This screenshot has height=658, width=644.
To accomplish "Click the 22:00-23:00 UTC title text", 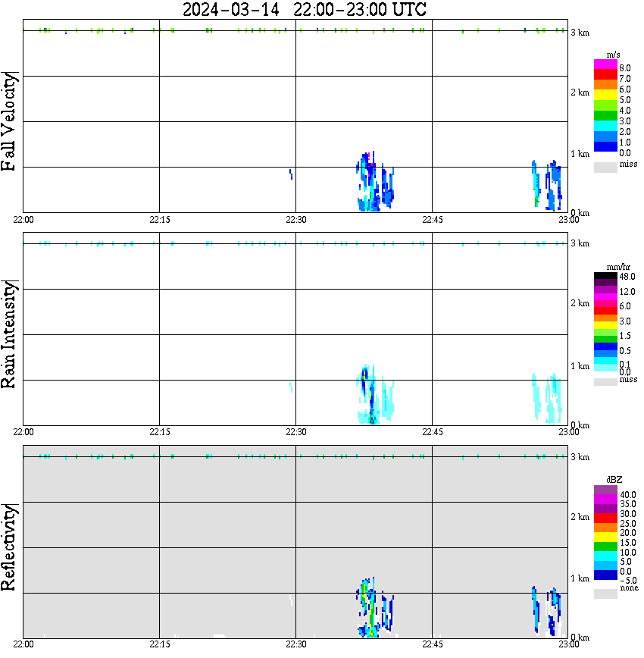I will pos(360,10).
